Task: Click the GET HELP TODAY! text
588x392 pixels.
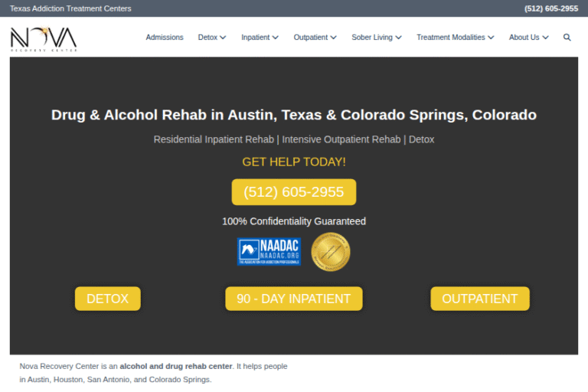Action: [x=293, y=162]
